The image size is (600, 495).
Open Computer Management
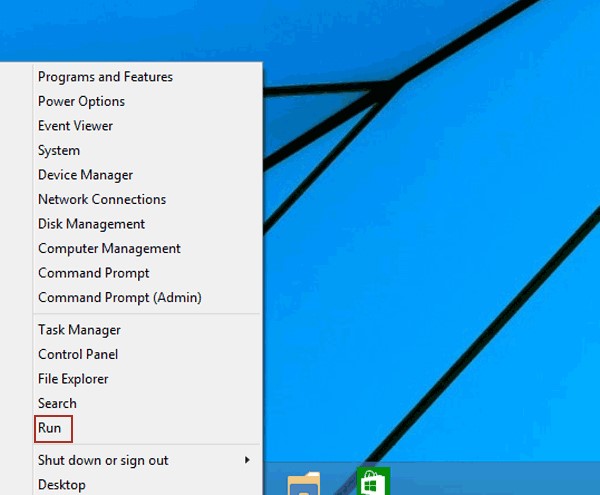[x=109, y=248]
